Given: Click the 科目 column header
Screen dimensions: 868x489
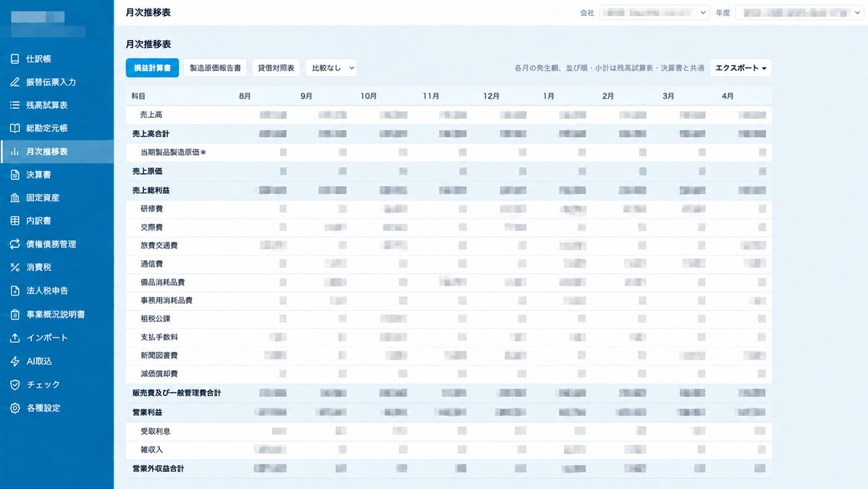Looking at the screenshot, I should click(x=138, y=96).
